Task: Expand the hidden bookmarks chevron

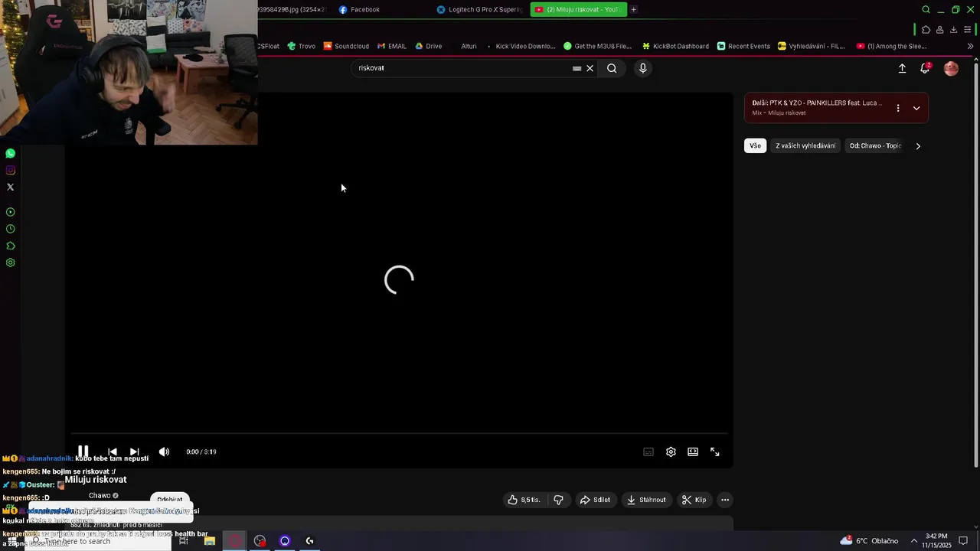Action: coord(970,46)
